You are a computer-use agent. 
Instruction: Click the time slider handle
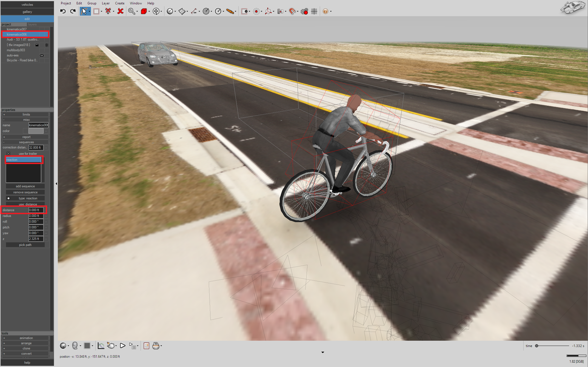(x=536, y=346)
